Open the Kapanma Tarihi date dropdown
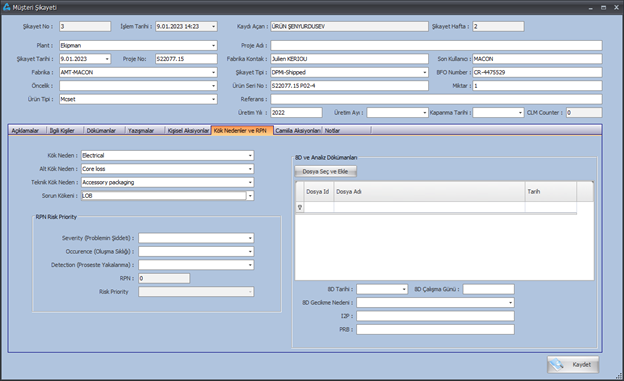This screenshot has width=624, height=381. [520, 113]
